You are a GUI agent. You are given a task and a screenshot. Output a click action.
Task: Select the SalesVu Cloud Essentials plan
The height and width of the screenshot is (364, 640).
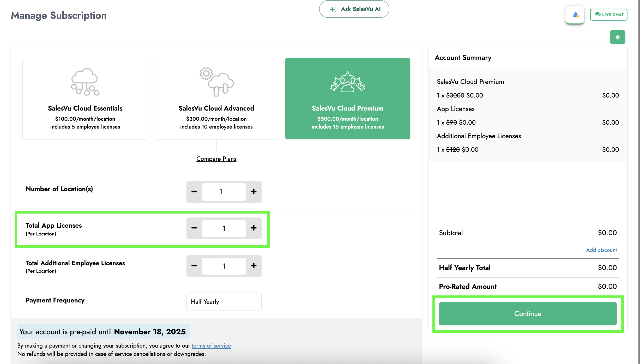(85, 99)
